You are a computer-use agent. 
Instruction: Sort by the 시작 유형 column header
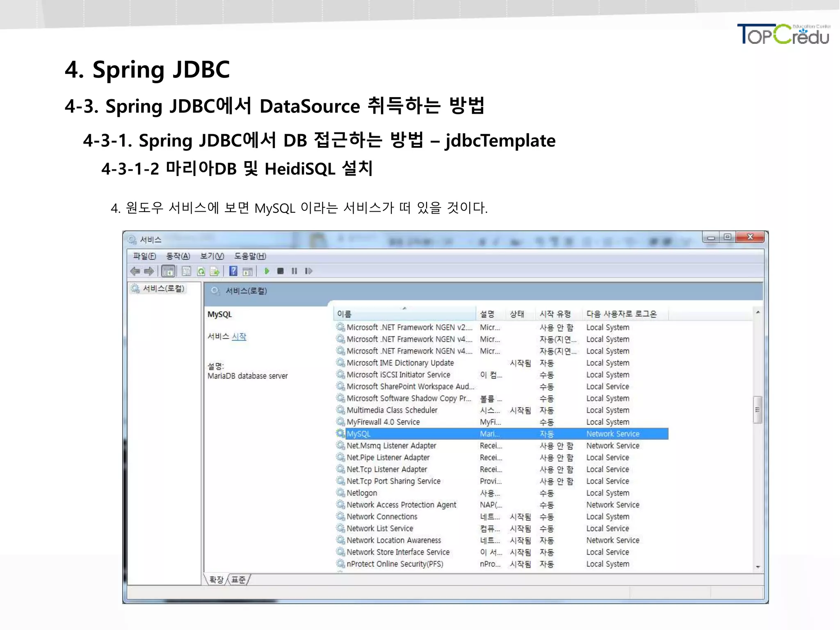coord(559,314)
